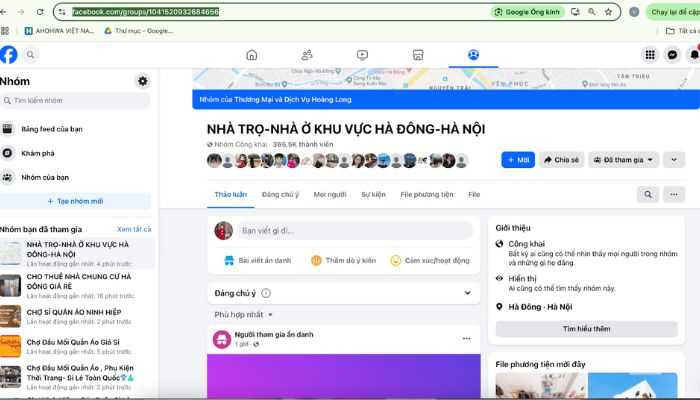
Task: Open group CHỢ SỈ QUẦN ÁO NINH HIỆP
Action: tap(77, 316)
